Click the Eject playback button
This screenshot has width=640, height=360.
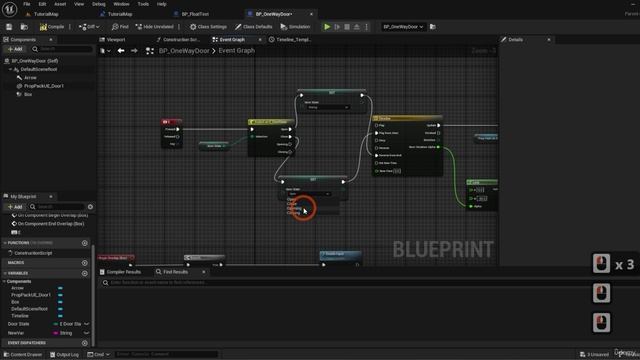pos(357,27)
